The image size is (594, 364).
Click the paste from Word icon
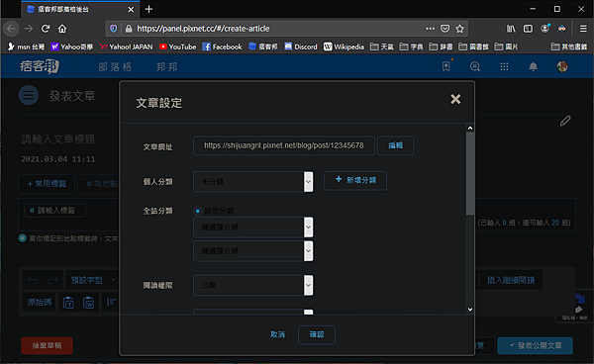click(89, 303)
